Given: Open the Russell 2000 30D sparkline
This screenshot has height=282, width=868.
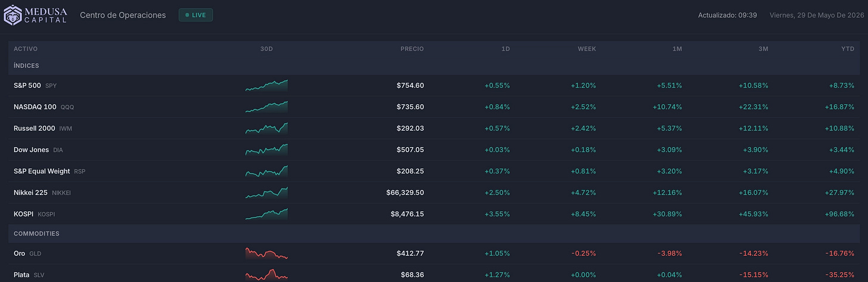Looking at the screenshot, I should pyautogui.click(x=266, y=128).
